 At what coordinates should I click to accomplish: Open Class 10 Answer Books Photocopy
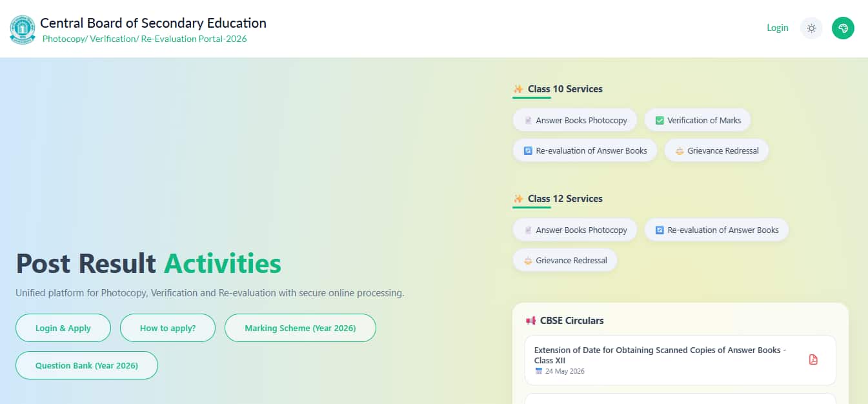pyautogui.click(x=575, y=120)
